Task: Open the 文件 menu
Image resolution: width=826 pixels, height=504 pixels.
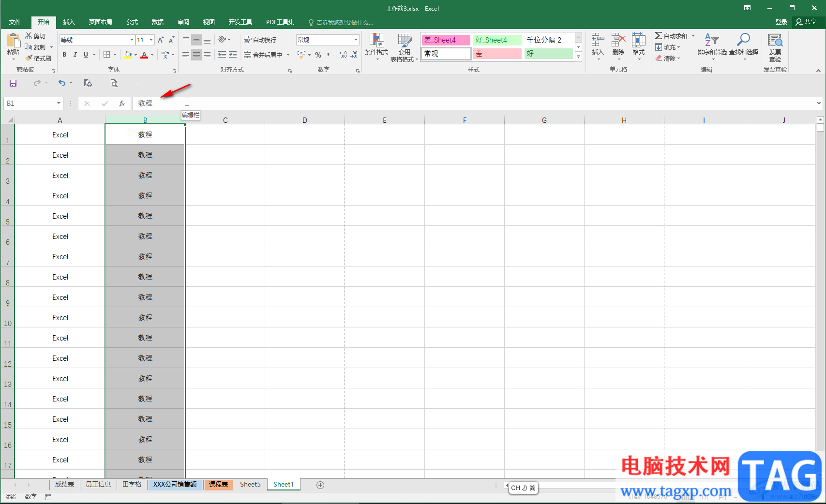Action: click(15, 22)
